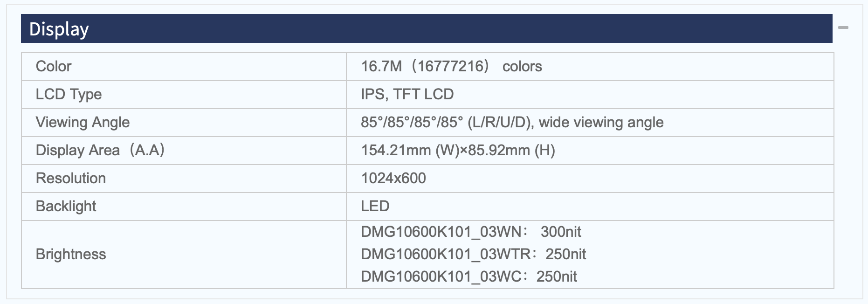868x304 pixels.
Task: Select the Brightness label cell
Action: coord(184,255)
